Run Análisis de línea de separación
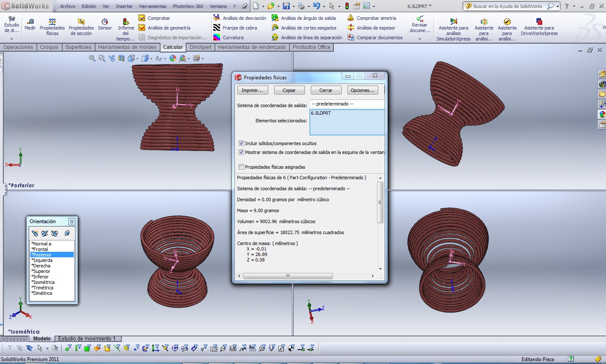 coord(307,38)
